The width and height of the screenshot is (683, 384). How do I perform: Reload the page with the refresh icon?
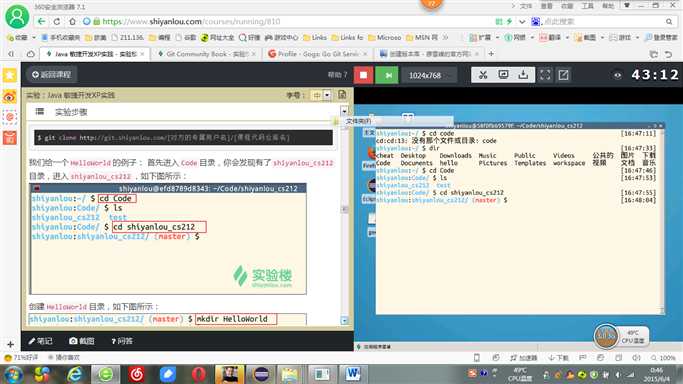point(57,21)
